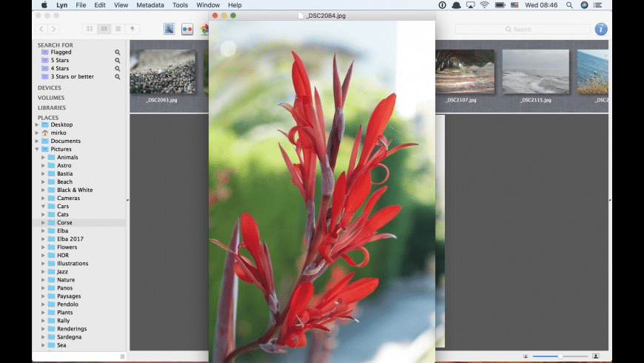Image resolution: width=644 pixels, height=363 pixels.
Task: Switch to icon grid view mode
Action: click(x=90, y=29)
